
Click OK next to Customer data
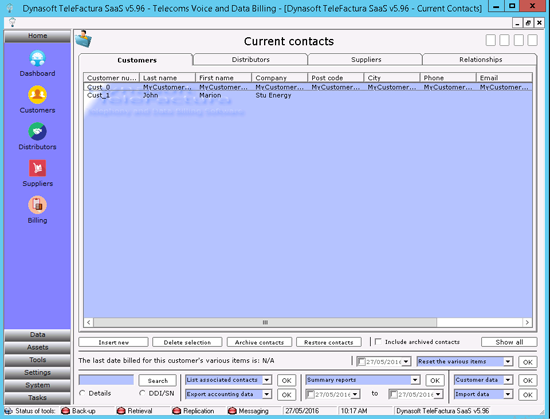tap(528, 380)
